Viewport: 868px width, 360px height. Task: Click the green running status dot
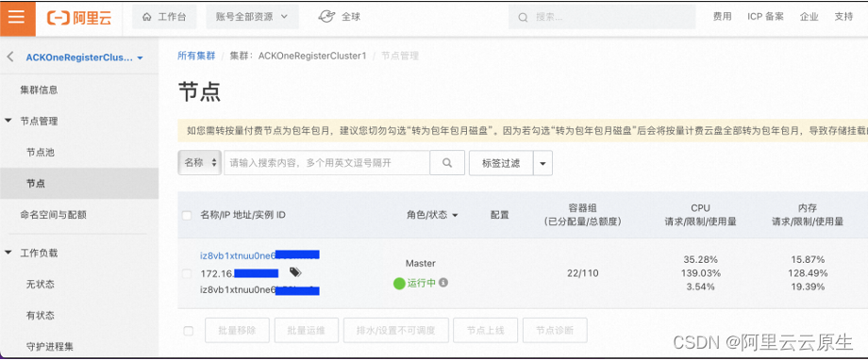pos(399,284)
